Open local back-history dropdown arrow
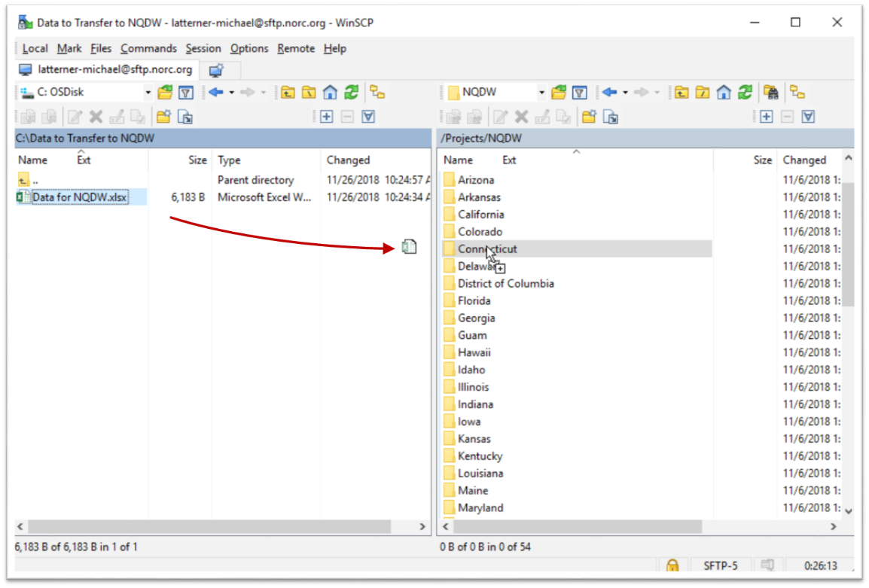The height and width of the screenshot is (588, 869). point(231,93)
